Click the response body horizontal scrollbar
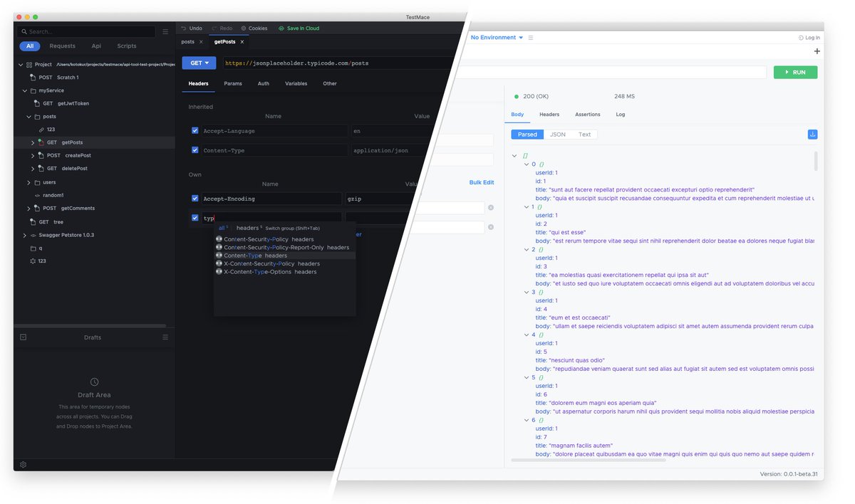Screen dimensions: 855x504 [589, 460]
